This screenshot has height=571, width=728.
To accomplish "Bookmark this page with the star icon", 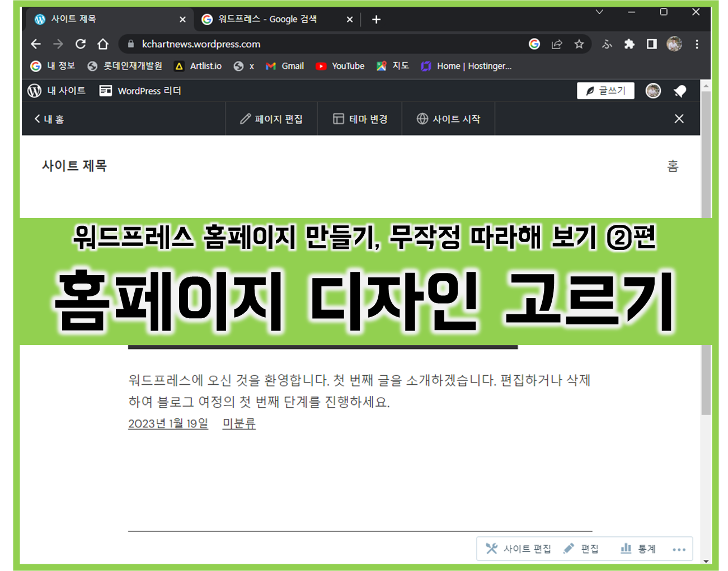I will (x=579, y=44).
